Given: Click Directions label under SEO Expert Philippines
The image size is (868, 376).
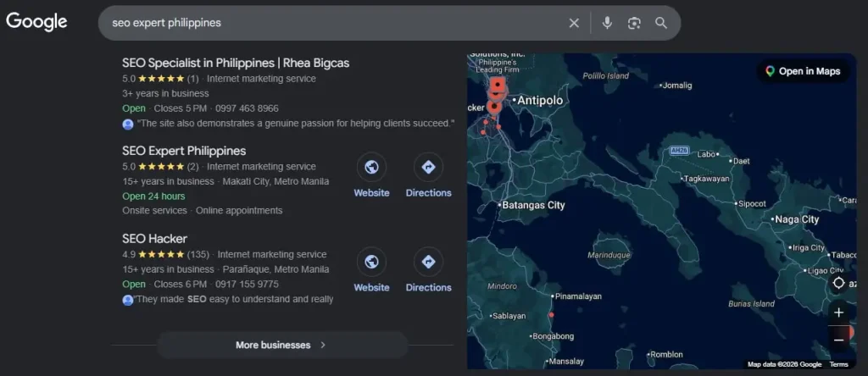Looking at the screenshot, I should (x=428, y=193).
